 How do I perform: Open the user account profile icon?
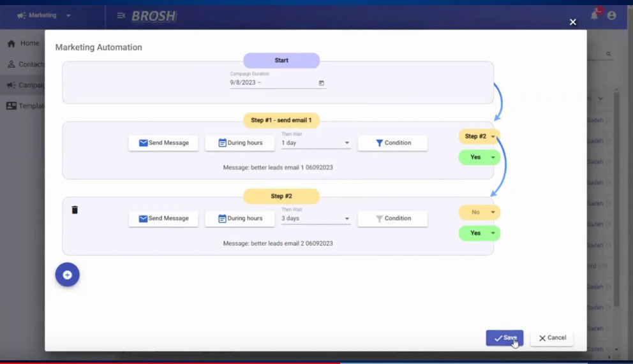pos(612,15)
